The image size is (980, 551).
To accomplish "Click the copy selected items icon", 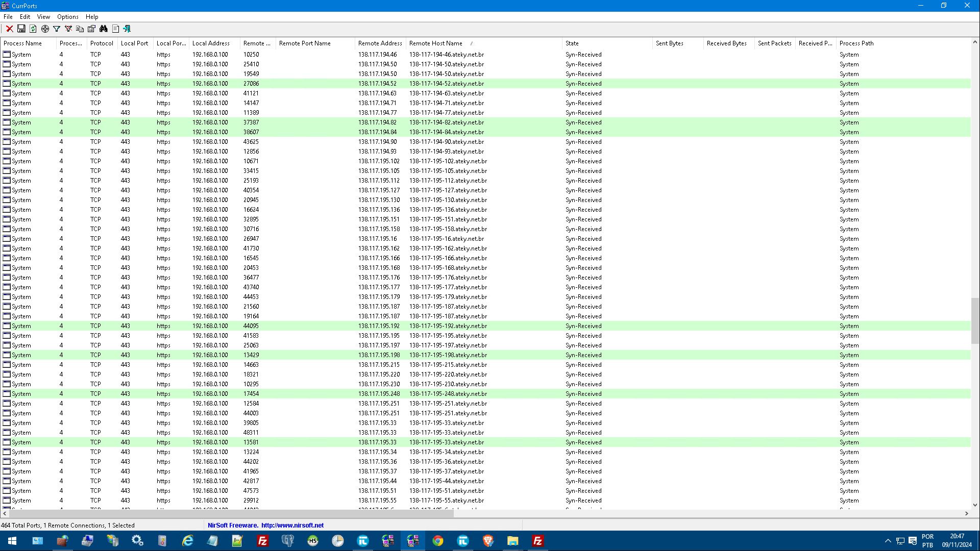I will 80,29.
